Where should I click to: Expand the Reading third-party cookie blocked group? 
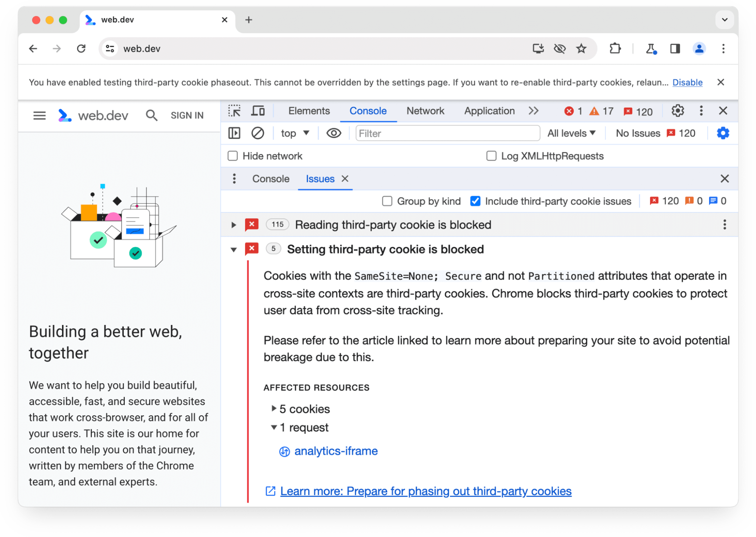point(233,224)
